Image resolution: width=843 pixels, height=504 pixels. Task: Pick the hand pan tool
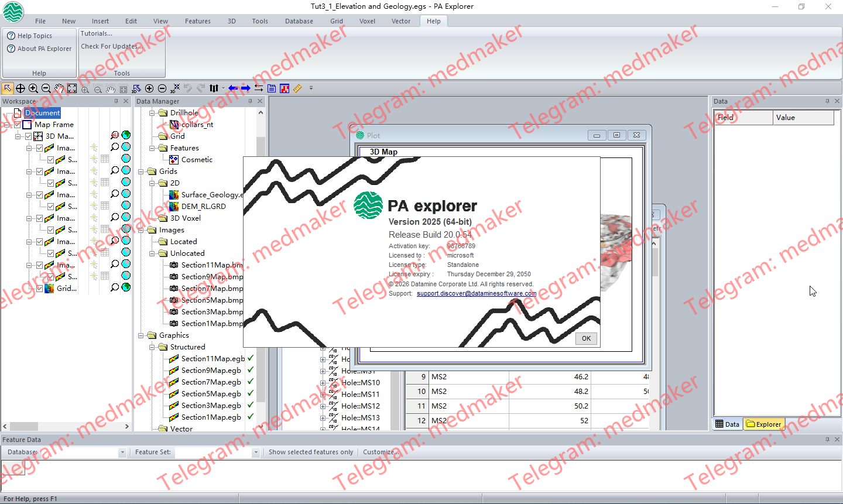click(x=59, y=88)
